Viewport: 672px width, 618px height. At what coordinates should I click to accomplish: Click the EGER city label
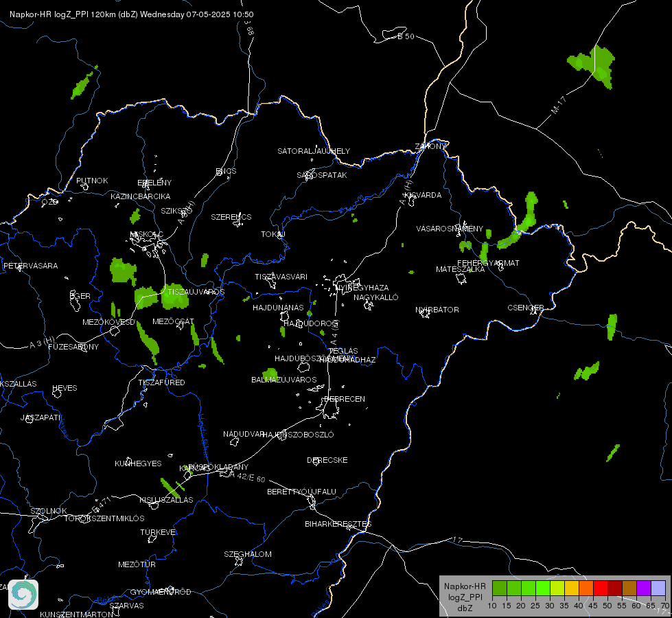[x=80, y=296]
